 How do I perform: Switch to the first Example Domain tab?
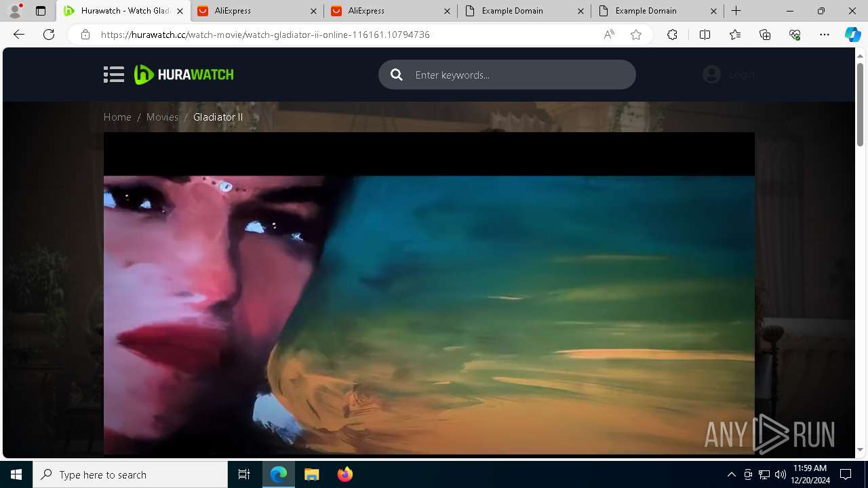[525, 11]
